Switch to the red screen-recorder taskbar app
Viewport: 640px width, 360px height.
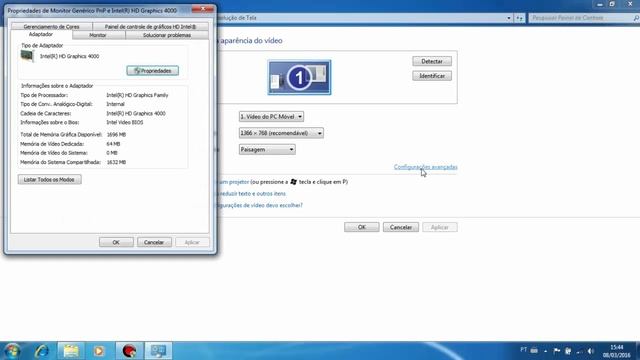pos(129,351)
